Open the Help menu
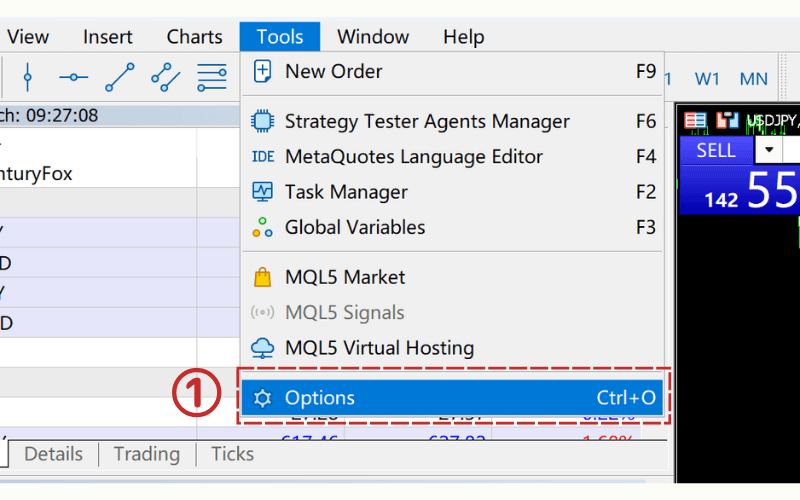 pyautogui.click(x=463, y=37)
